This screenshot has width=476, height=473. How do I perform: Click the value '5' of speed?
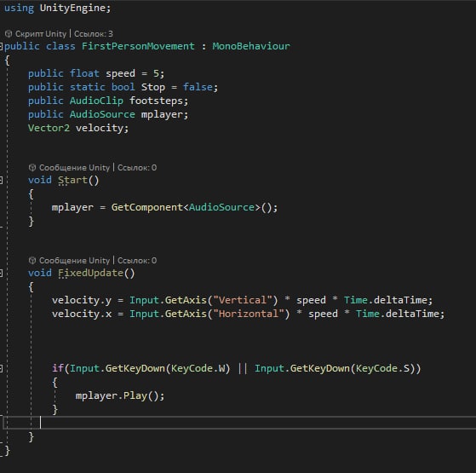156,73
